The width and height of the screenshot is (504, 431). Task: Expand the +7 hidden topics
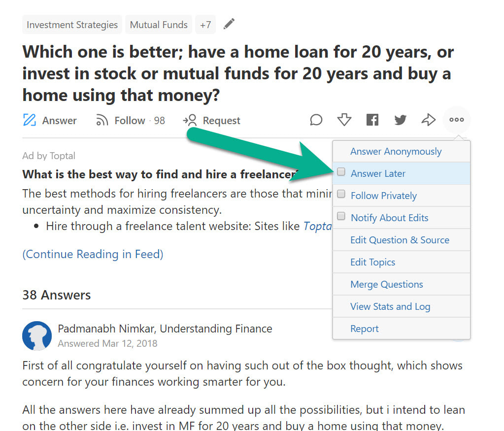click(205, 24)
